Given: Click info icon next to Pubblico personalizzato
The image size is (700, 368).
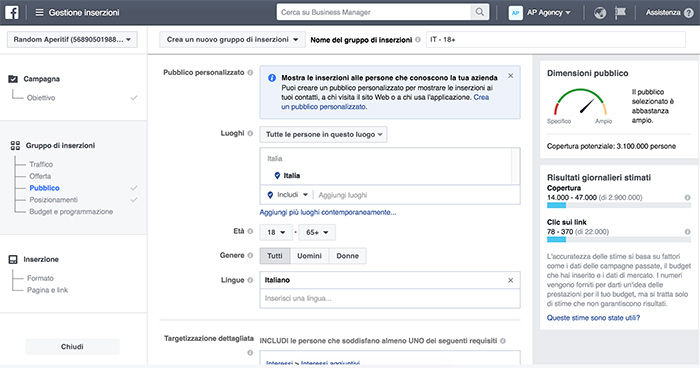Looking at the screenshot, I should coord(250,72).
